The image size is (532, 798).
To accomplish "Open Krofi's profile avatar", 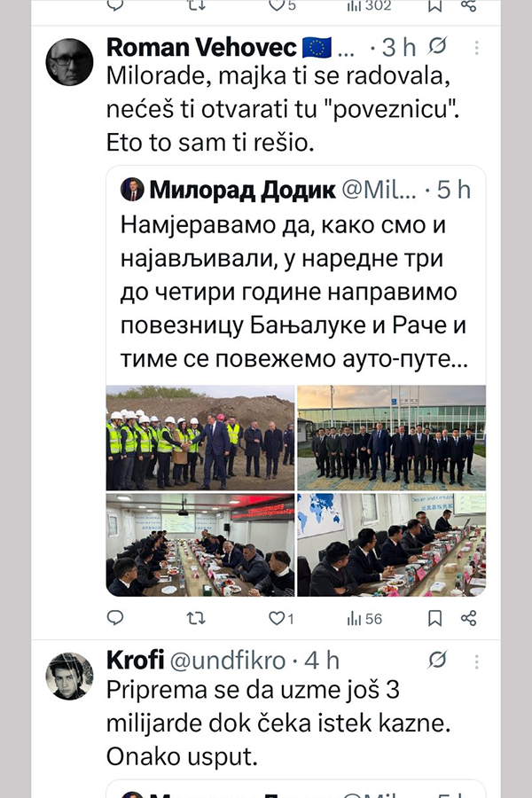I will (70, 676).
